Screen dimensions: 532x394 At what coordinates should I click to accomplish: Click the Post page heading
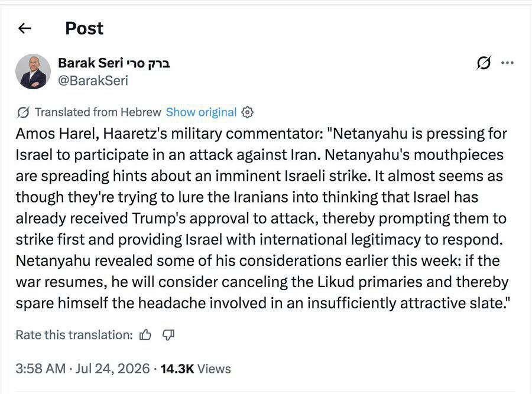click(x=84, y=28)
